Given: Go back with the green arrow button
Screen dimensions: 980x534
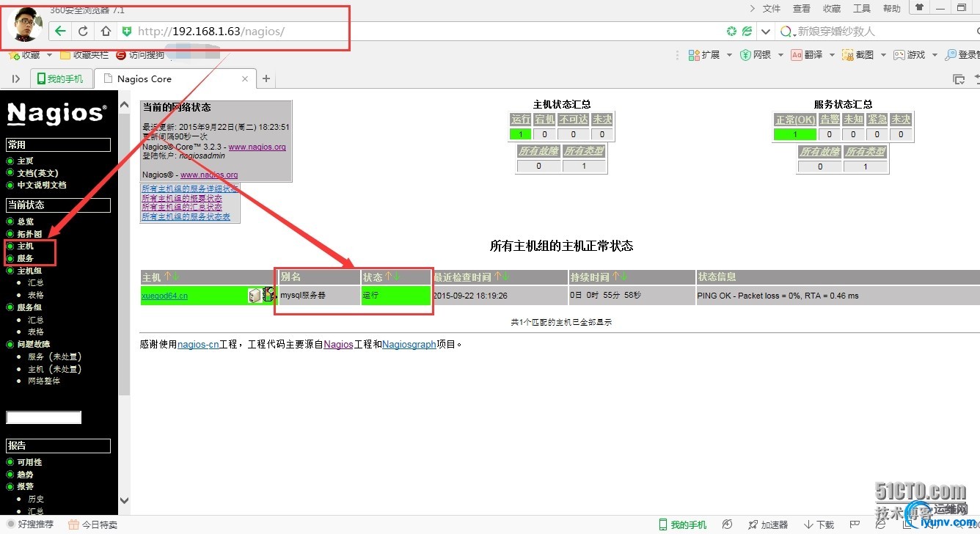Looking at the screenshot, I should click(60, 31).
